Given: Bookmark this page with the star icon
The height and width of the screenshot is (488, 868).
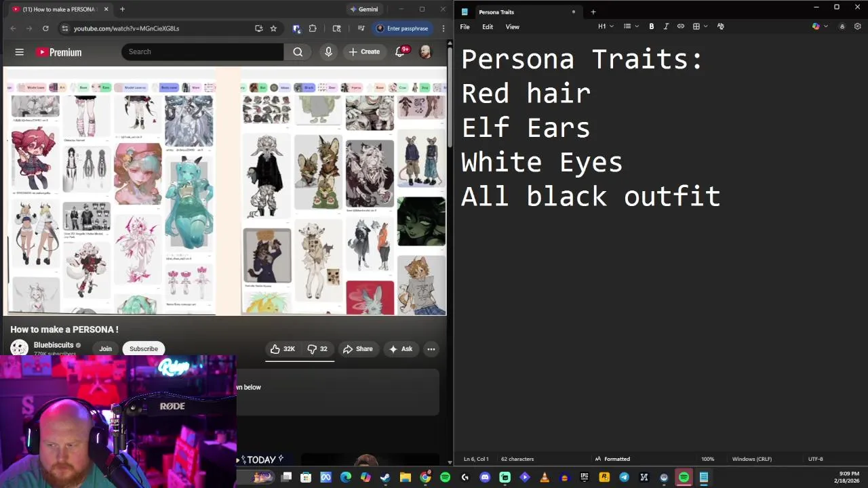Looking at the screenshot, I should pos(273,28).
